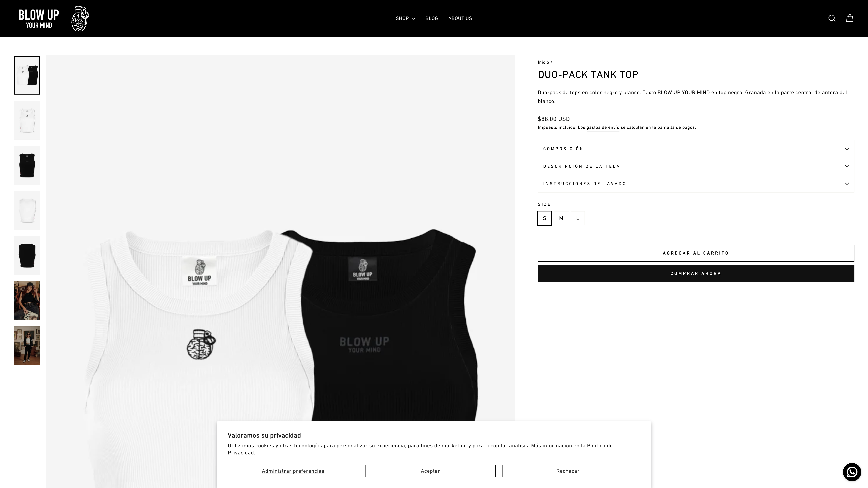Open the search icon in header
The width and height of the screenshot is (868, 488).
point(832,18)
